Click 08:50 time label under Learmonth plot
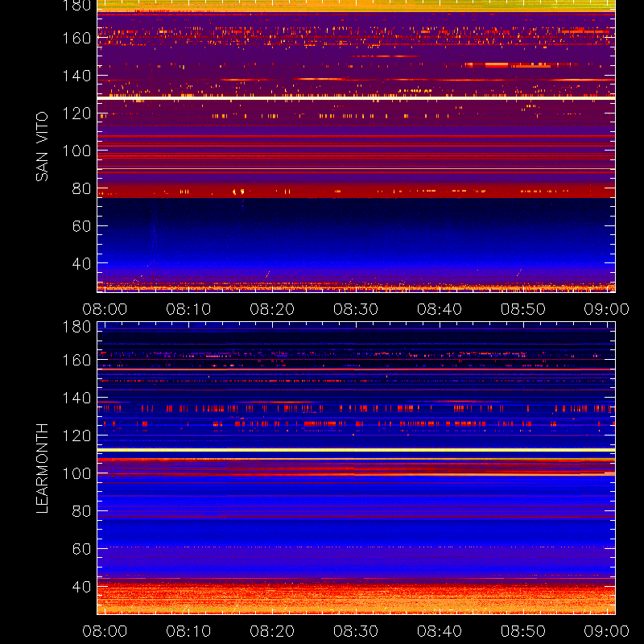 pos(522,631)
